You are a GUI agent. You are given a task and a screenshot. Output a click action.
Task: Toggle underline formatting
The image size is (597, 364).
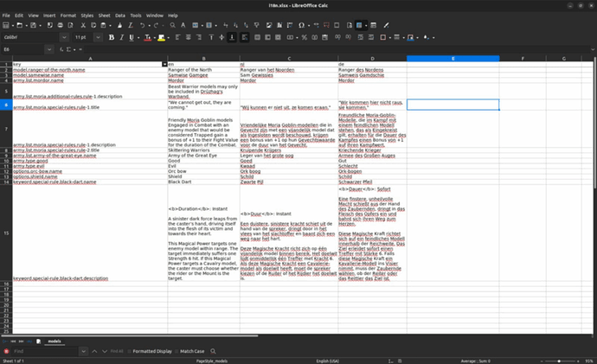click(x=132, y=37)
